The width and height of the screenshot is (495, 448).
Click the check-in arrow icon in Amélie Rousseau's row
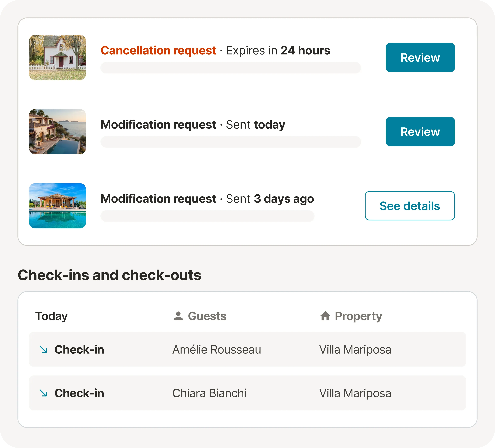[x=44, y=349]
